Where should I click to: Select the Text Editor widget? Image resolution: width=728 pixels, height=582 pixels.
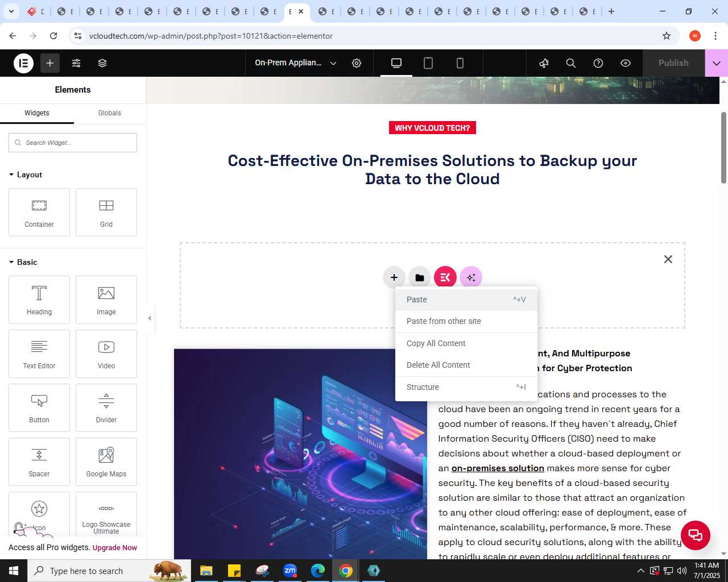39,354
